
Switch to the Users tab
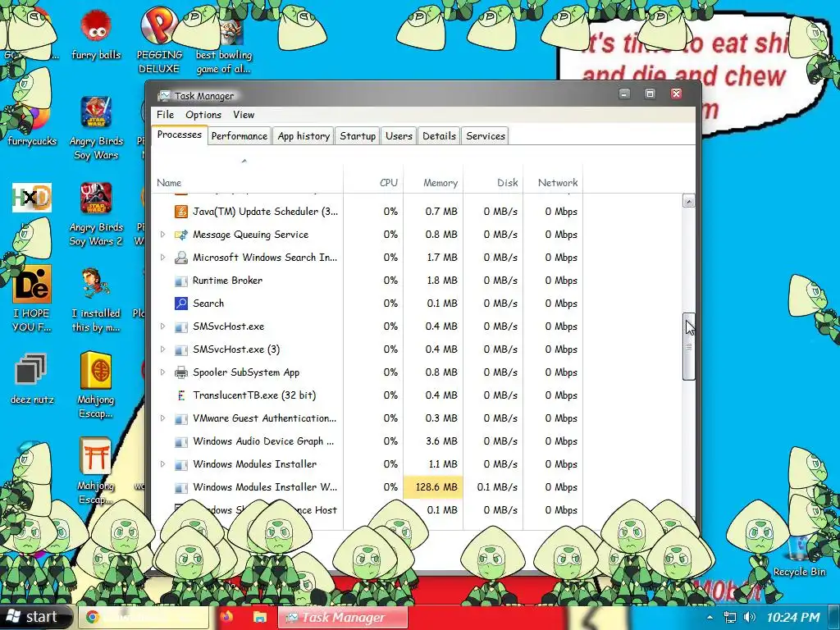[x=399, y=136]
